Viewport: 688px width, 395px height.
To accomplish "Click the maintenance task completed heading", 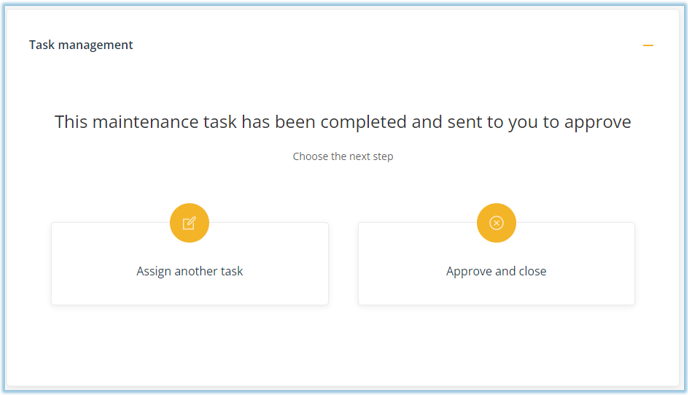I will (343, 122).
